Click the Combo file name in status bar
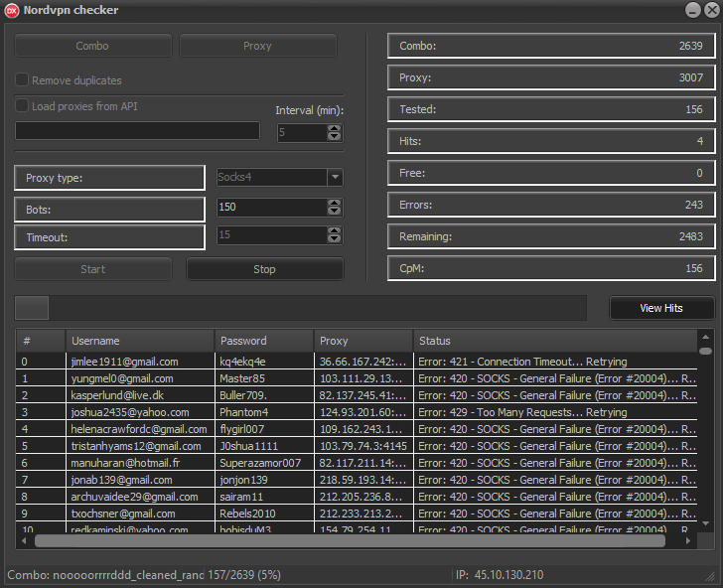This screenshot has height=588, width=723. tap(106, 575)
